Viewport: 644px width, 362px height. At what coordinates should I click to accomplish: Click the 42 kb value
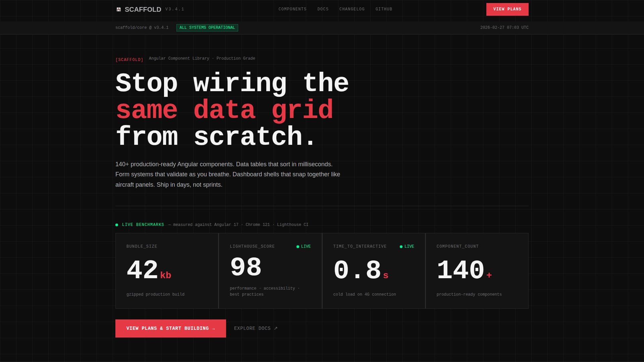[149, 270]
